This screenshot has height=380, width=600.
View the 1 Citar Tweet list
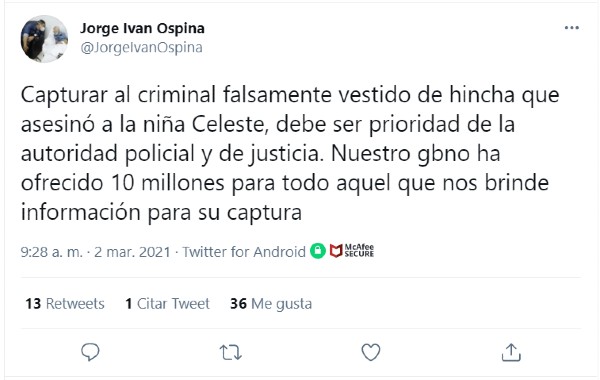pyautogui.click(x=168, y=304)
